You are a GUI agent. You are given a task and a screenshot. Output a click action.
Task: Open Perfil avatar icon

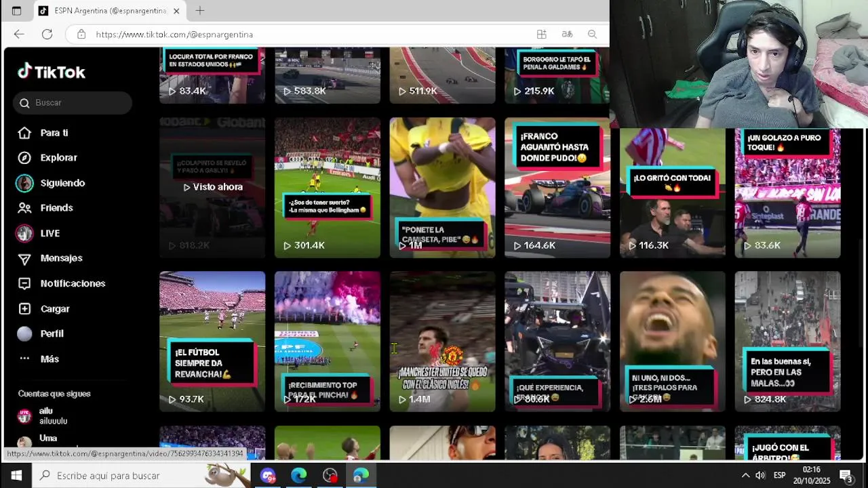coord(24,333)
